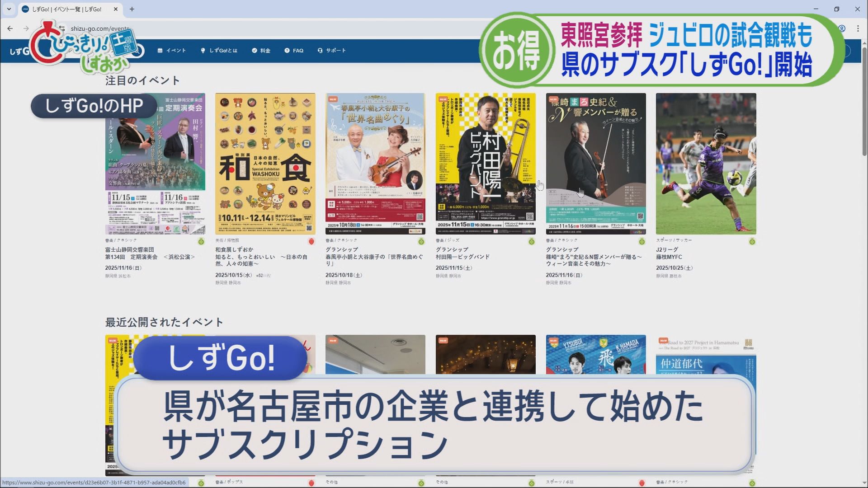Open the J2リーグ 藤枝MYFC soccer photo
The height and width of the screenshot is (488, 868).
(706, 164)
